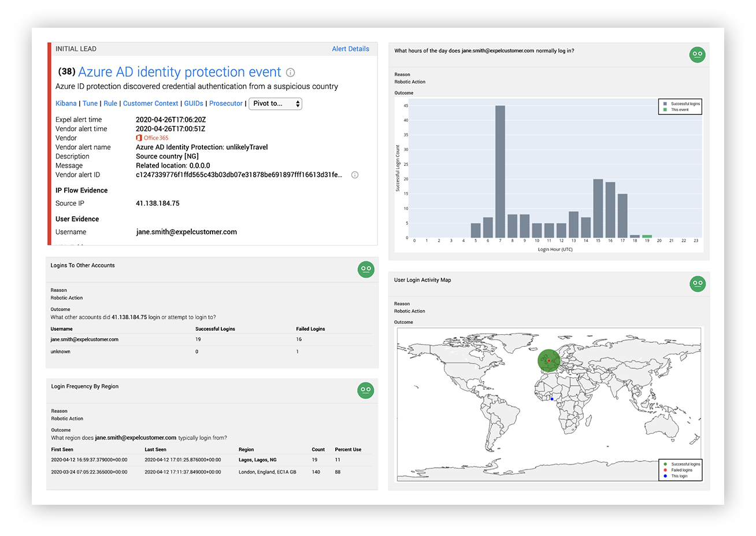Viewport: 756px width, 536px height.
Task: Click the unknown username row
Action: pos(211,352)
